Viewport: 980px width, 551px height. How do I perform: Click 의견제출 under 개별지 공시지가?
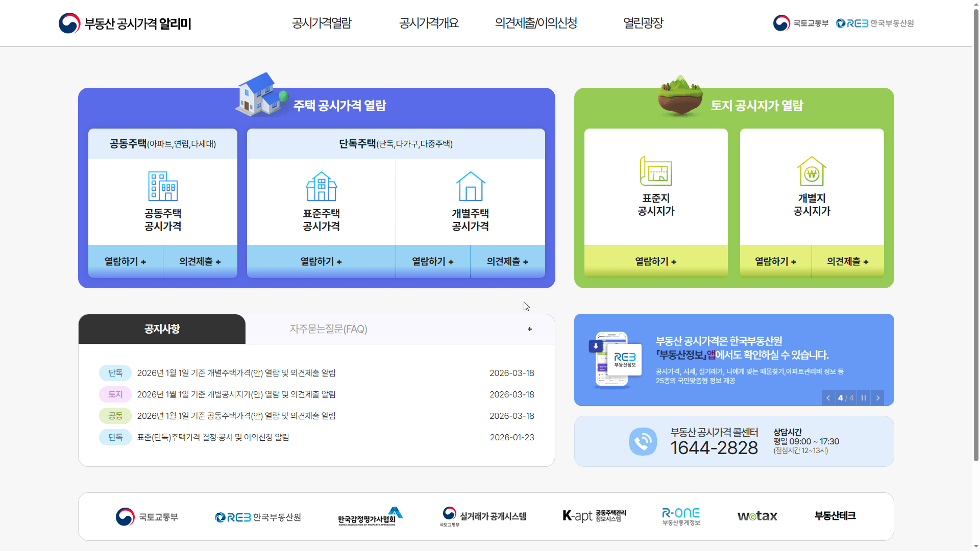[847, 261]
